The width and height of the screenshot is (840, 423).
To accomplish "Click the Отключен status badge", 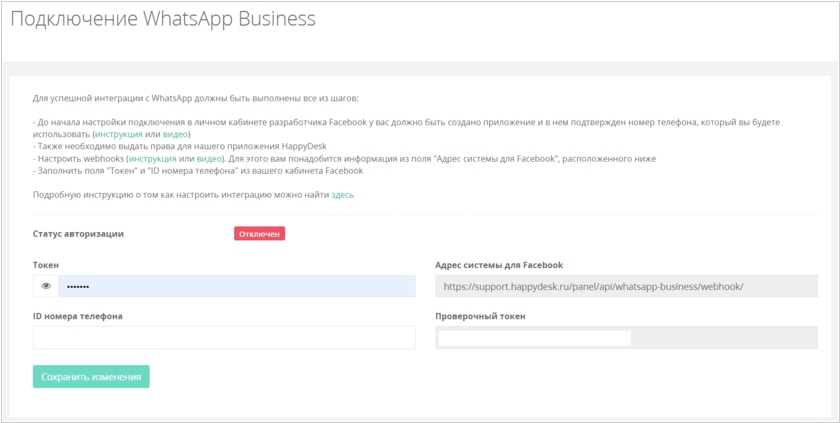I will tap(259, 234).
